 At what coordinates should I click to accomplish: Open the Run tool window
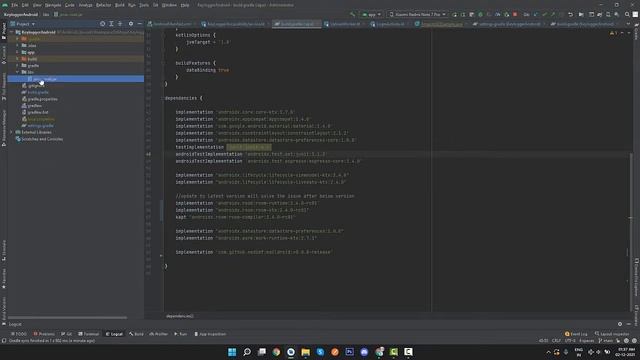[180, 334]
